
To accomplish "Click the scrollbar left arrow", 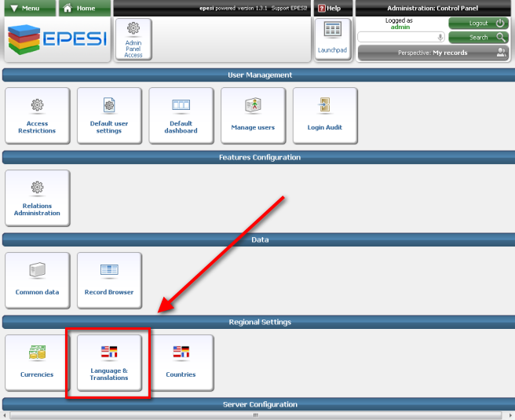I will [x=4, y=415].
